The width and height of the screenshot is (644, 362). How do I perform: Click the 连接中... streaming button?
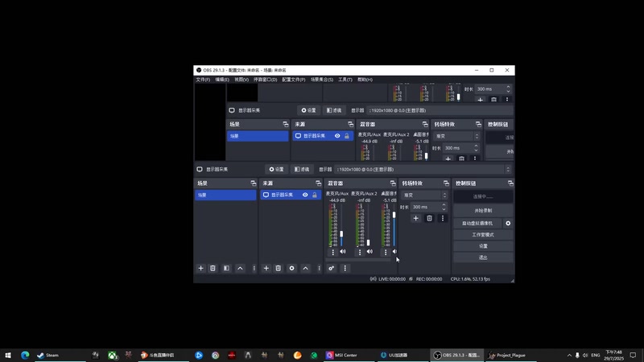coord(483,196)
